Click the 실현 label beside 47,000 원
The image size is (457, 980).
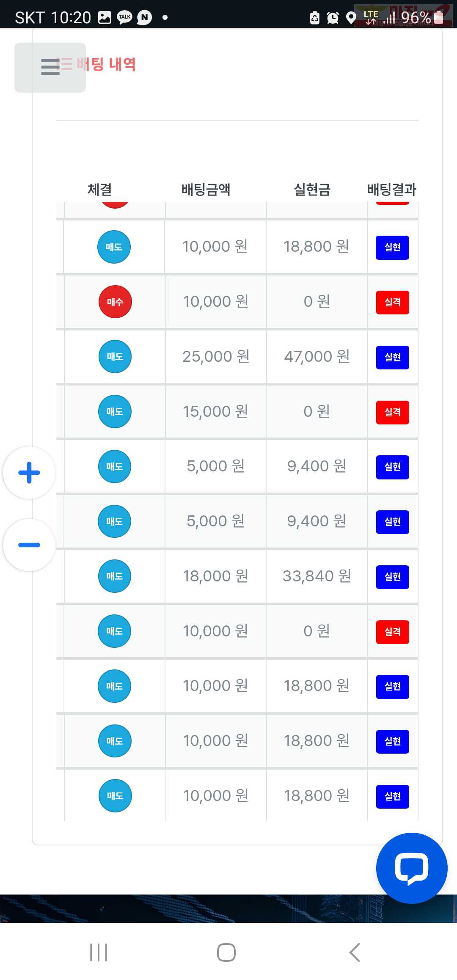tap(393, 357)
